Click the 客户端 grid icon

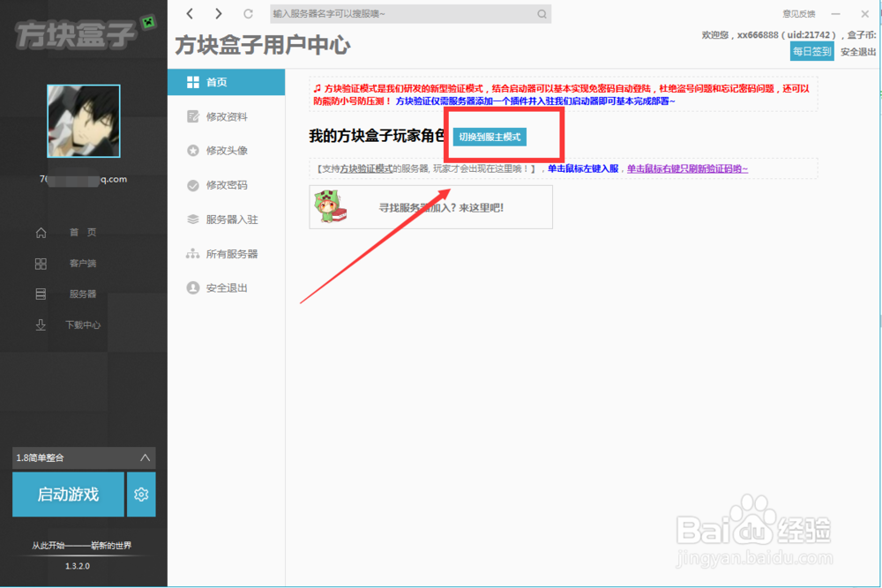[41, 263]
